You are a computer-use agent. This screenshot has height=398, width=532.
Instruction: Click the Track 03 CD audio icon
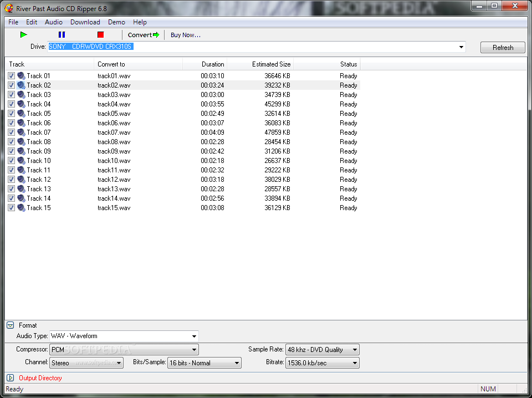click(x=21, y=95)
